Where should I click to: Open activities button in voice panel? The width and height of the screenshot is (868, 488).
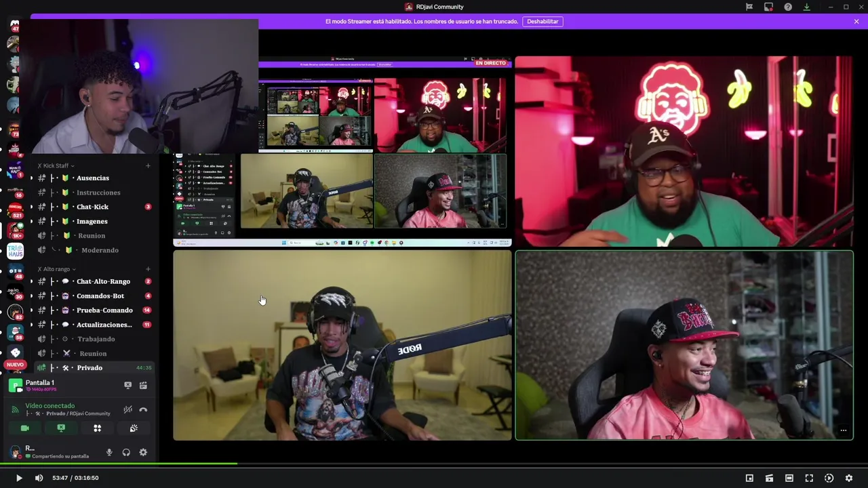pyautogui.click(x=97, y=428)
